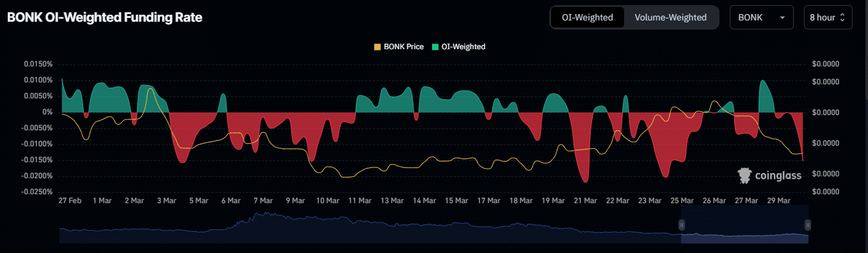This screenshot has height=253, width=868.
Task: Select the OI-Weighted tab
Action: coord(587,17)
